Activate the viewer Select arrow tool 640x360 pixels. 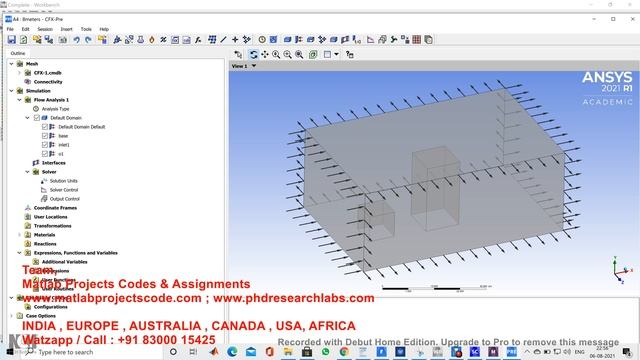click(x=238, y=54)
